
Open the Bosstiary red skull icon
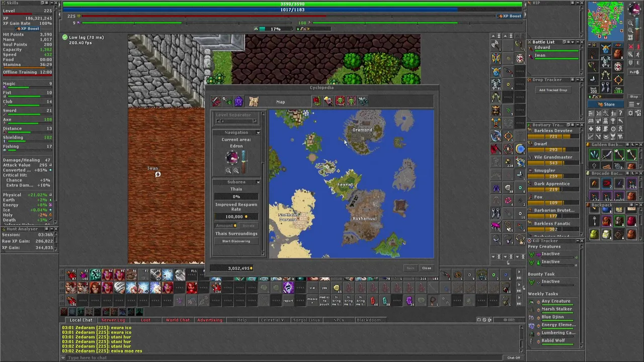[340, 102]
